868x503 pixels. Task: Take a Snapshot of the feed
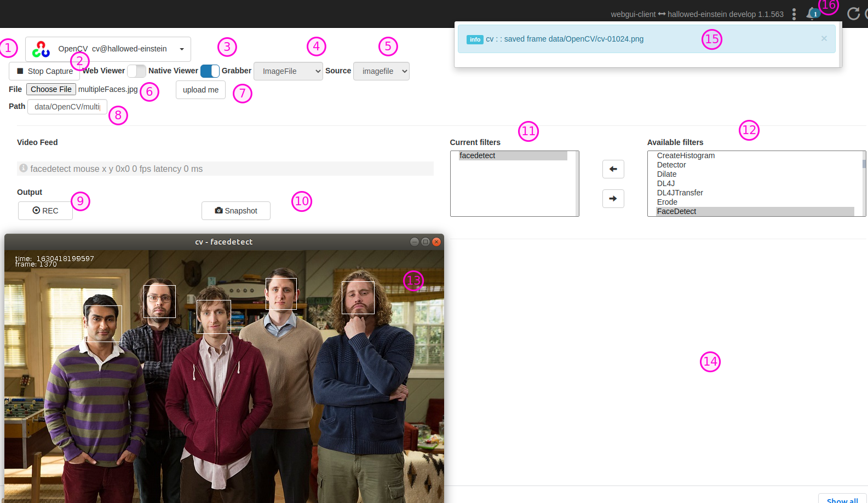tap(236, 211)
